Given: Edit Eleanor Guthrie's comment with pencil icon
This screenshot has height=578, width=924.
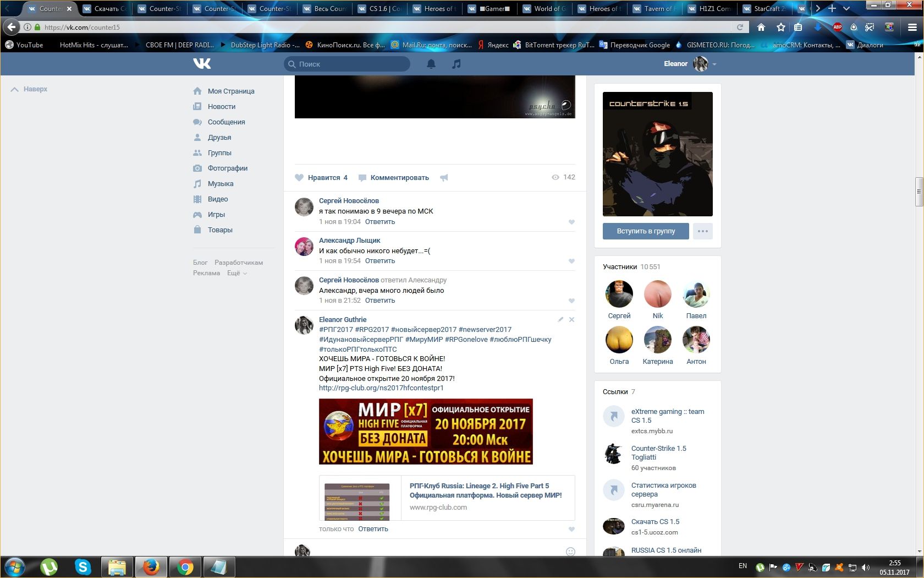Looking at the screenshot, I should (560, 319).
